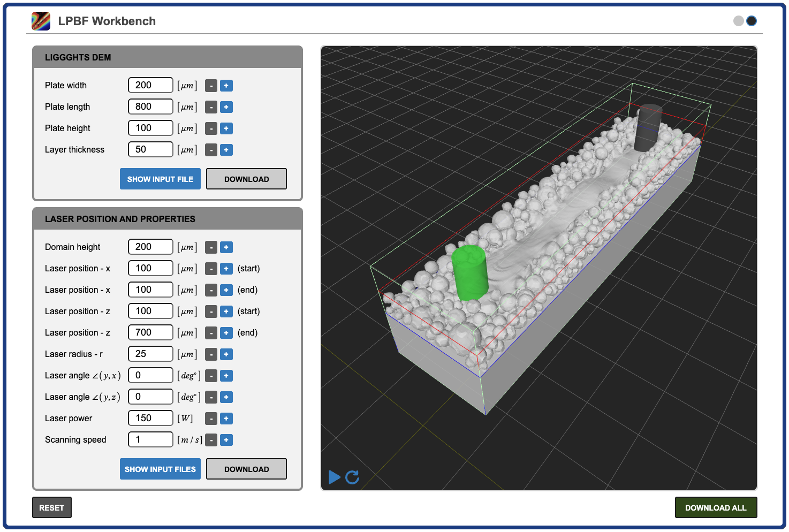Edit the Domain height field
Screen dimensions: 789x532
coord(150,247)
